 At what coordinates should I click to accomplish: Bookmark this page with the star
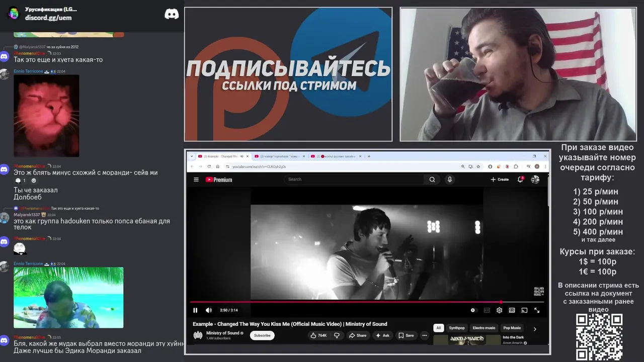(478, 166)
